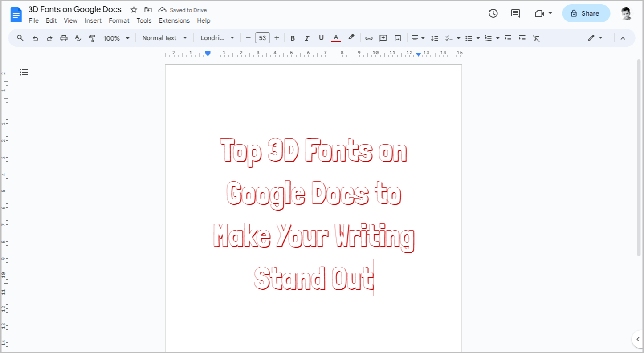Click the right indent marker on ruler
This screenshot has height=353, width=644.
pyautogui.click(x=419, y=54)
